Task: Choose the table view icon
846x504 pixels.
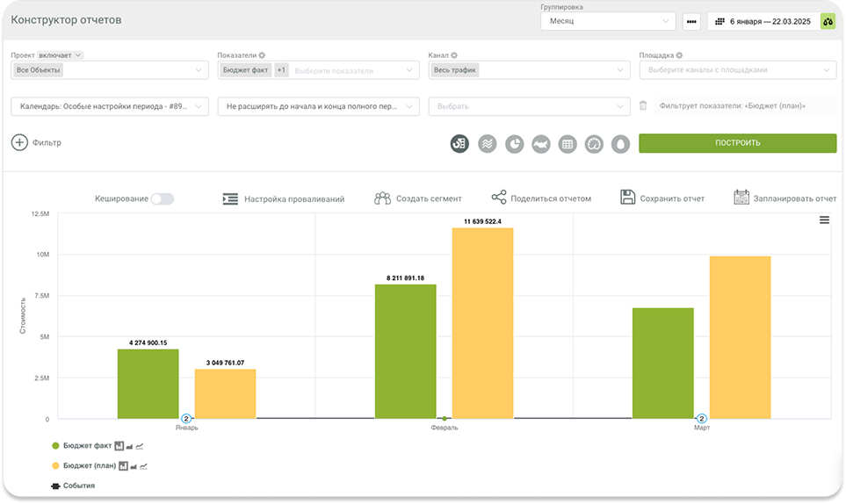Action: pos(568,143)
